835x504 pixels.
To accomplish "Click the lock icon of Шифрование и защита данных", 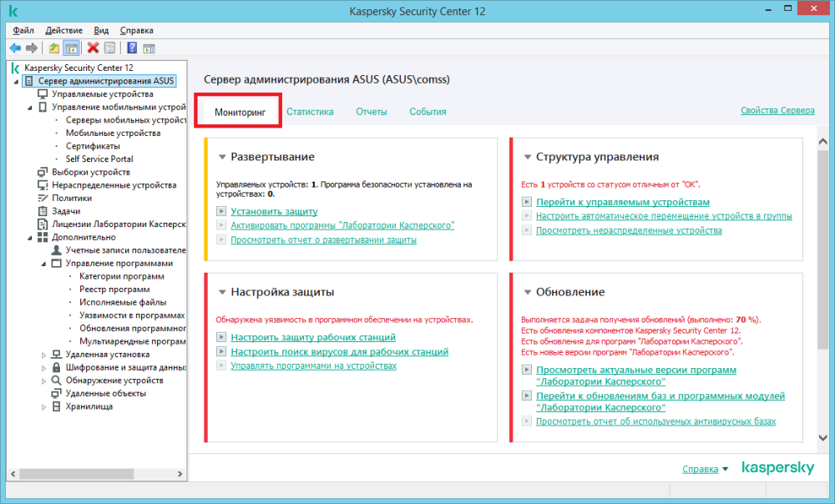I will coord(57,367).
